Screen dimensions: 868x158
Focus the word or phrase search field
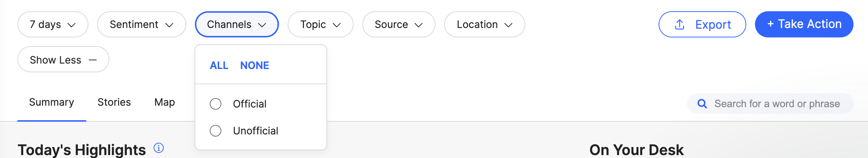(x=770, y=104)
